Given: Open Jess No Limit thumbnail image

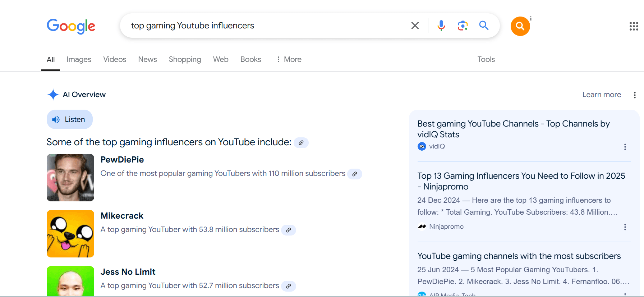Looking at the screenshot, I should 70,281.
